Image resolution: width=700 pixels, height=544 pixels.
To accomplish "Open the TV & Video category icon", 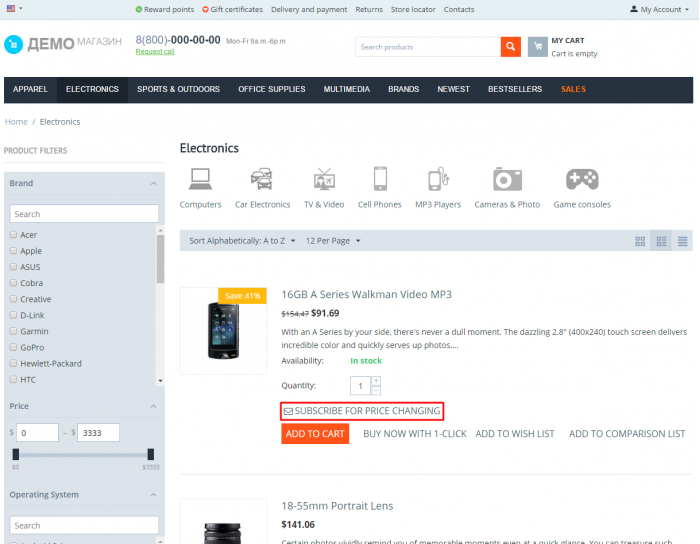I will pos(324,179).
